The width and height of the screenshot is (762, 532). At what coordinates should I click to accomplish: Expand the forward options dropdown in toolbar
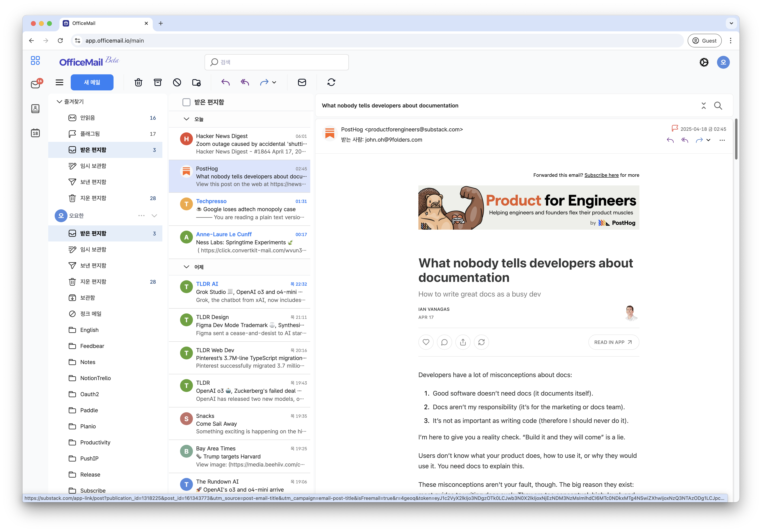[274, 82]
